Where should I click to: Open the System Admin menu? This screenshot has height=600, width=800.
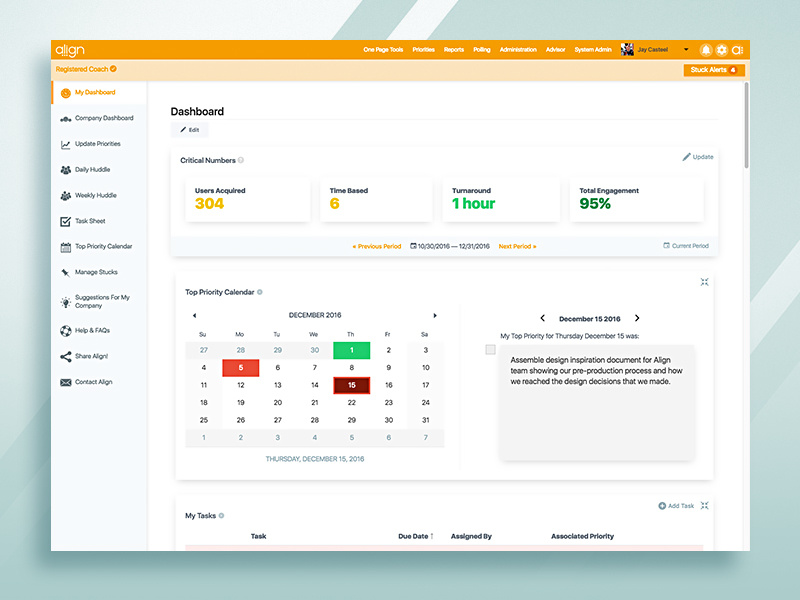(x=593, y=49)
